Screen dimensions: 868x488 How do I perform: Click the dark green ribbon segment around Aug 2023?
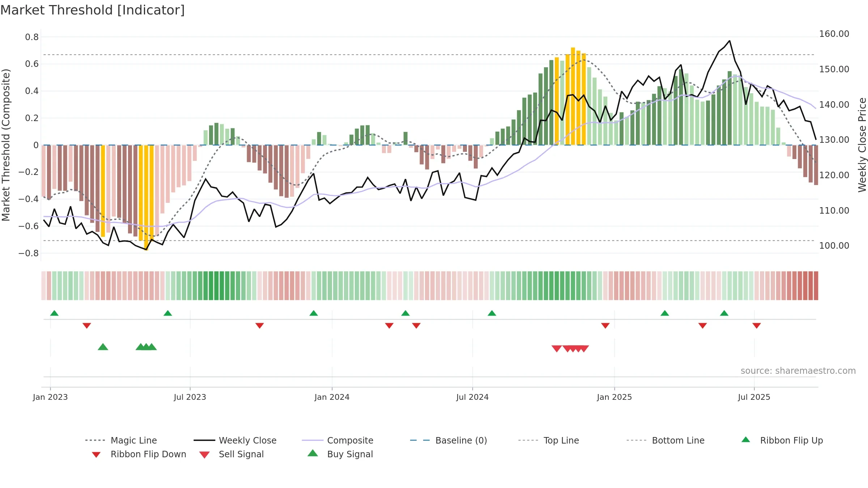(x=216, y=286)
